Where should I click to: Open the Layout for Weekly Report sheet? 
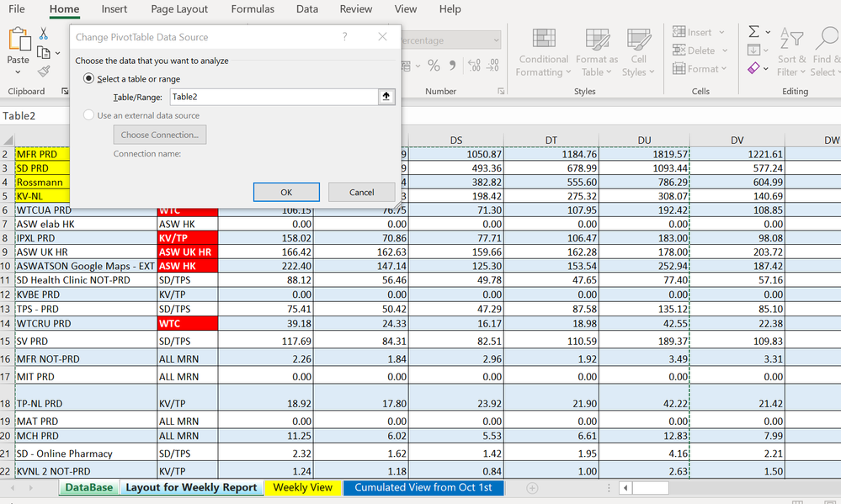pyautogui.click(x=191, y=487)
